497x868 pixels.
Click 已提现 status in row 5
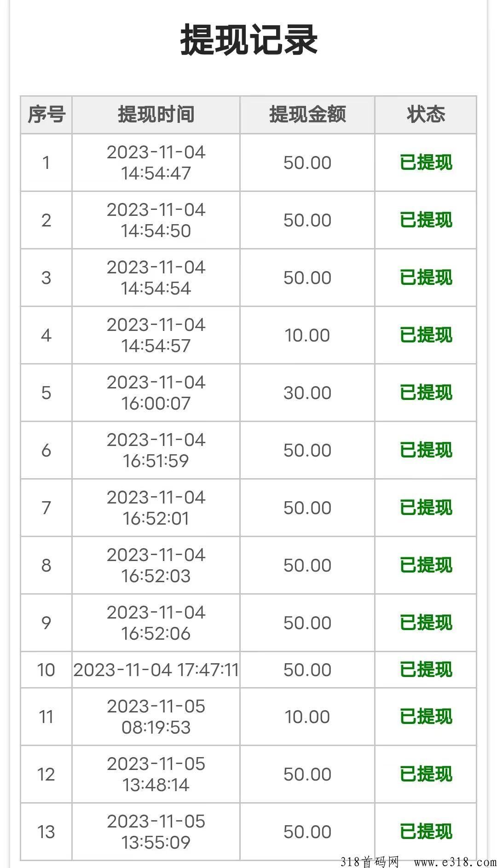426,393
